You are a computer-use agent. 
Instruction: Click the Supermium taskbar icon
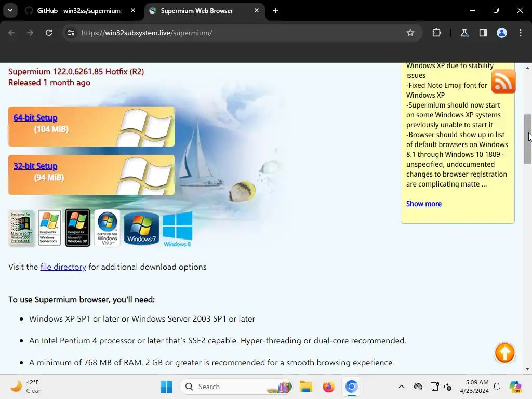[352, 387]
